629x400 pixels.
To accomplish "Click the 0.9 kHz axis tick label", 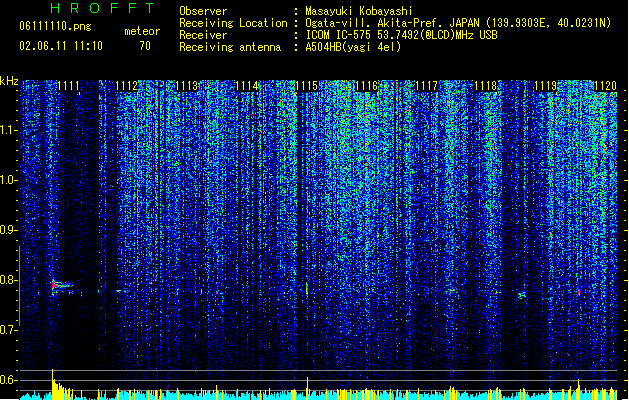I will (8, 230).
